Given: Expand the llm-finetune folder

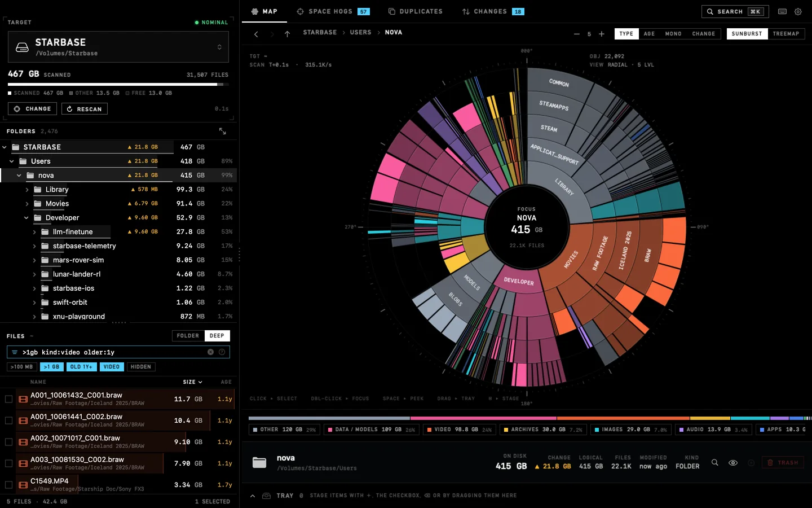Looking at the screenshot, I should pyautogui.click(x=34, y=232).
